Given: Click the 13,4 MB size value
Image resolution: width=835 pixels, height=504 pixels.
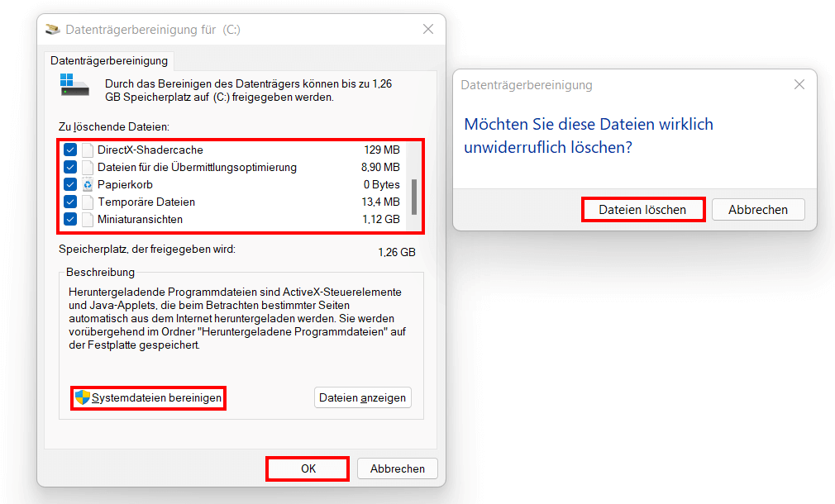Looking at the screenshot, I should (380, 202).
